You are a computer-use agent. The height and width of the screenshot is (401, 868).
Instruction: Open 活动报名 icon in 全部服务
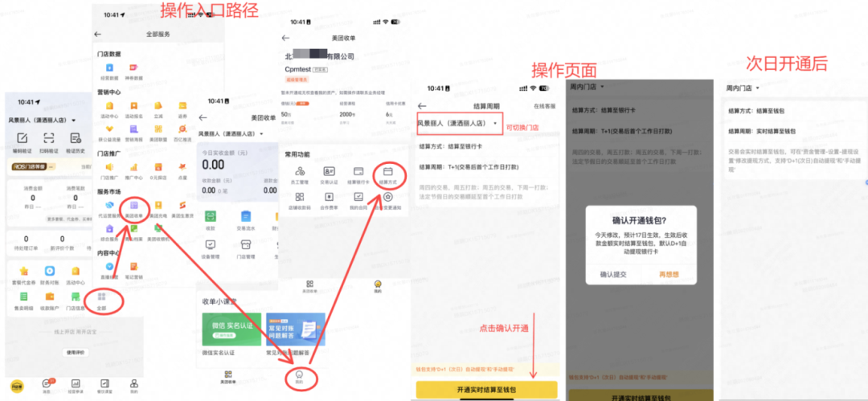(133, 106)
